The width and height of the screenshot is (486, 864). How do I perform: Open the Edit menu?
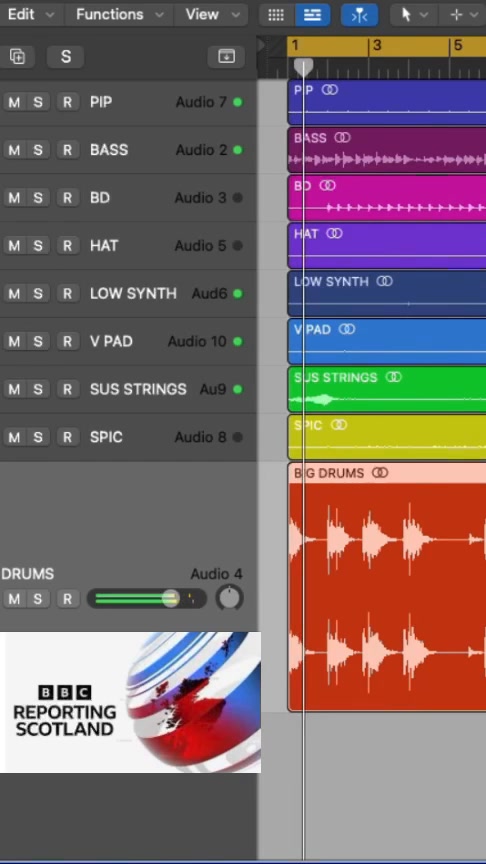click(31, 15)
